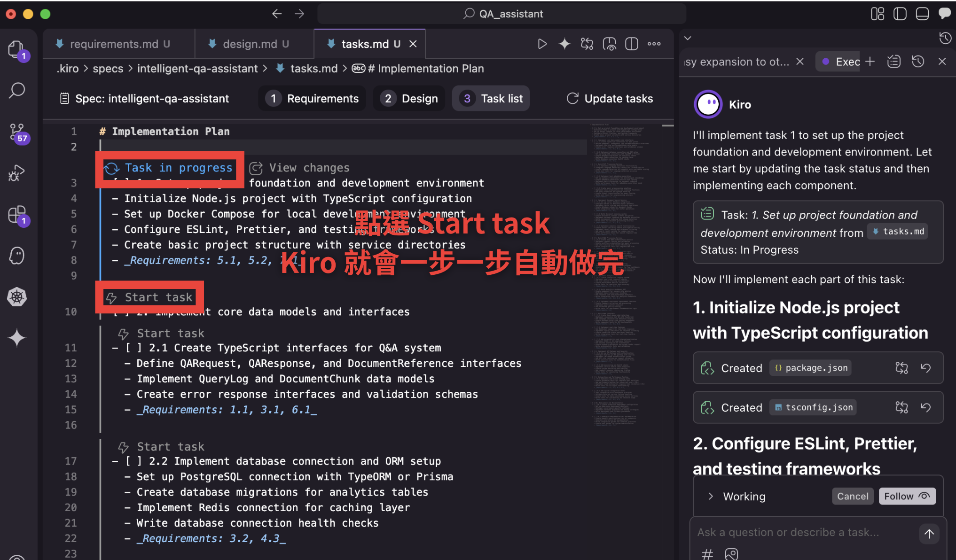Screen dimensions: 956x560
Task: Open chat history clock icon
Action: [x=918, y=62]
